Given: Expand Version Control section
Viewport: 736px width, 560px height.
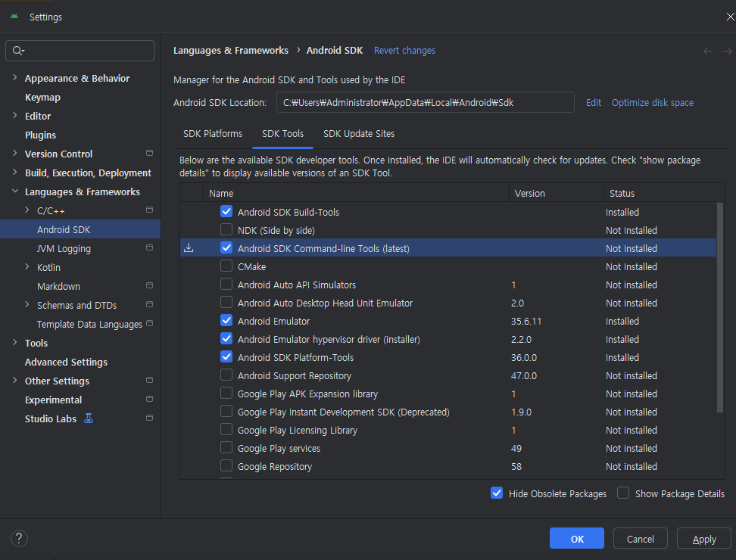Looking at the screenshot, I should click(x=14, y=153).
